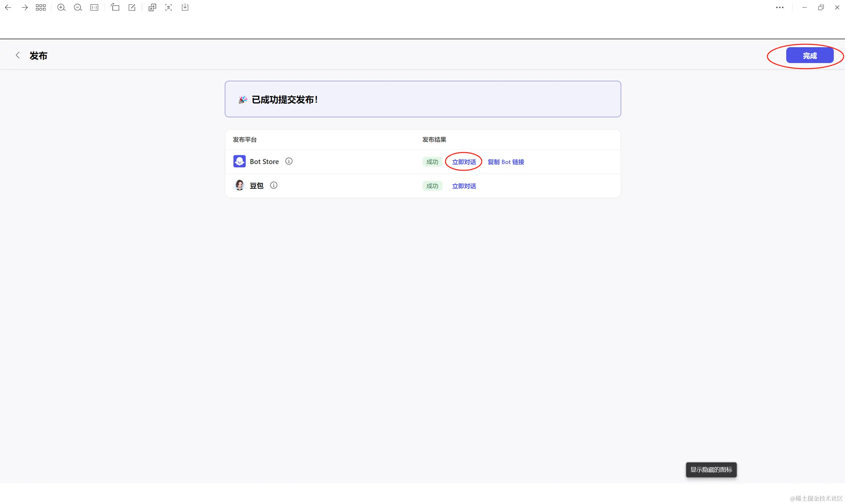Open thumbnail grid view

(41, 8)
